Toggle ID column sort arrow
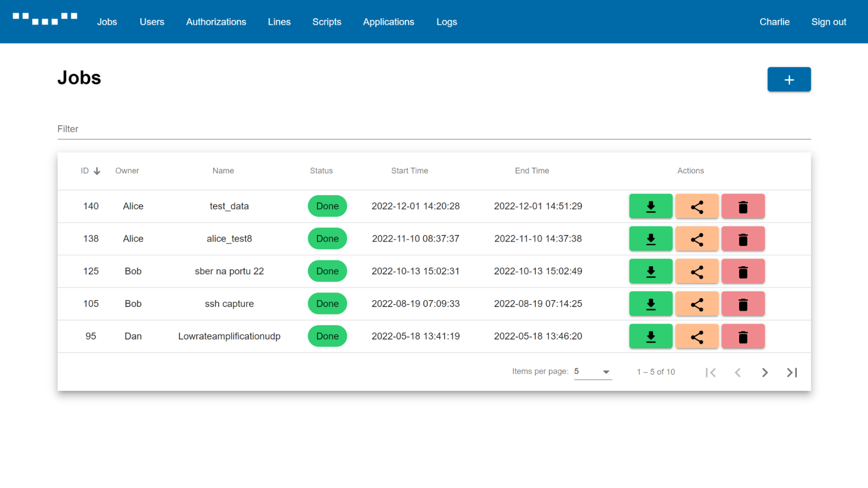This screenshot has height=488, width=868. tap(97, 171)
